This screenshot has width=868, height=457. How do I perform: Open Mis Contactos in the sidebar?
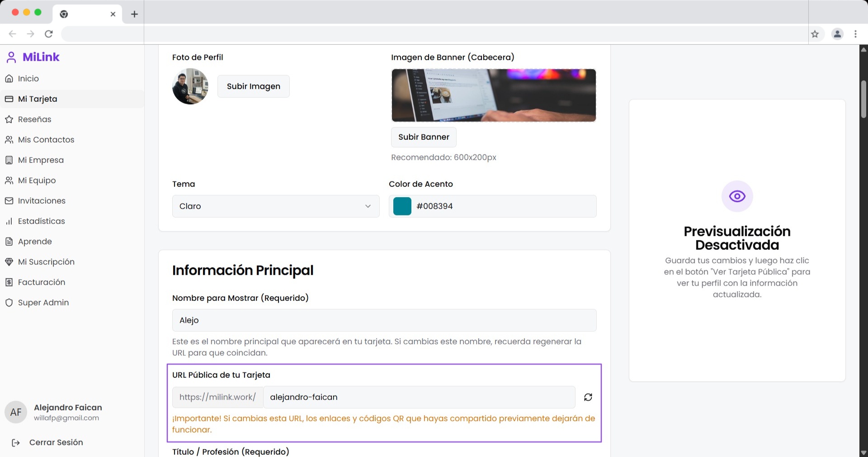[46, 140]
